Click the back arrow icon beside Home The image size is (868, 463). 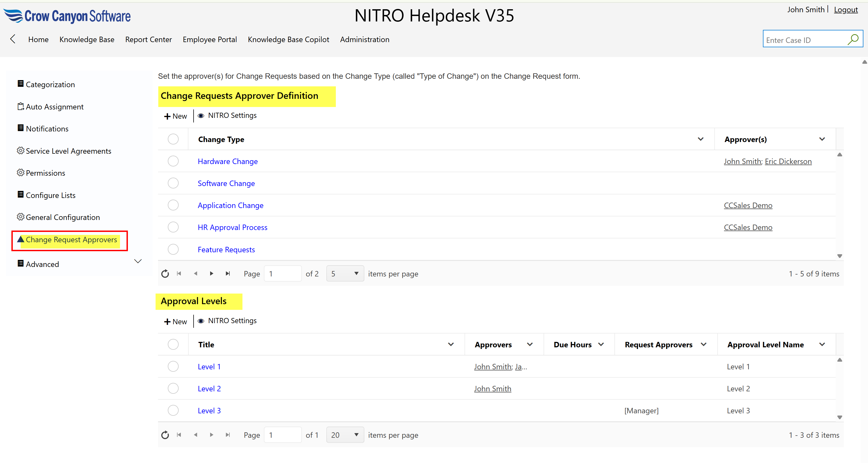(x=13, y=39)
